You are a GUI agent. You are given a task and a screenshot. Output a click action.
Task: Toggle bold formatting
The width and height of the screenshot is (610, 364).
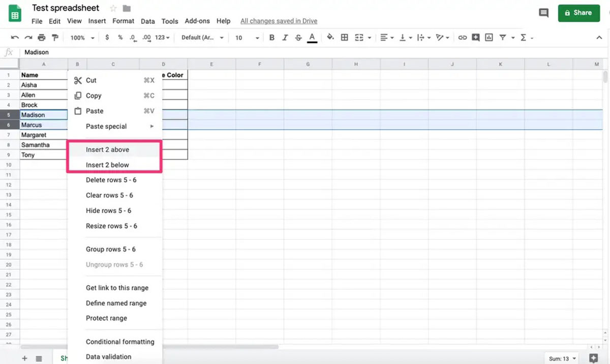tap(271, 37)
